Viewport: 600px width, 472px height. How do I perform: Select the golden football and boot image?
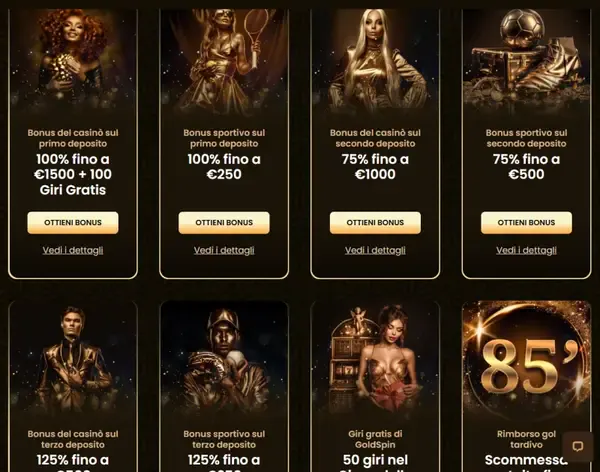(526, 61)
